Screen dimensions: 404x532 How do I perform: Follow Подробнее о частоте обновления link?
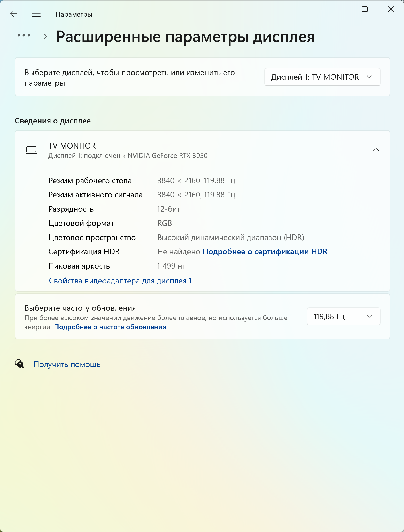click(x=110, y=327)
